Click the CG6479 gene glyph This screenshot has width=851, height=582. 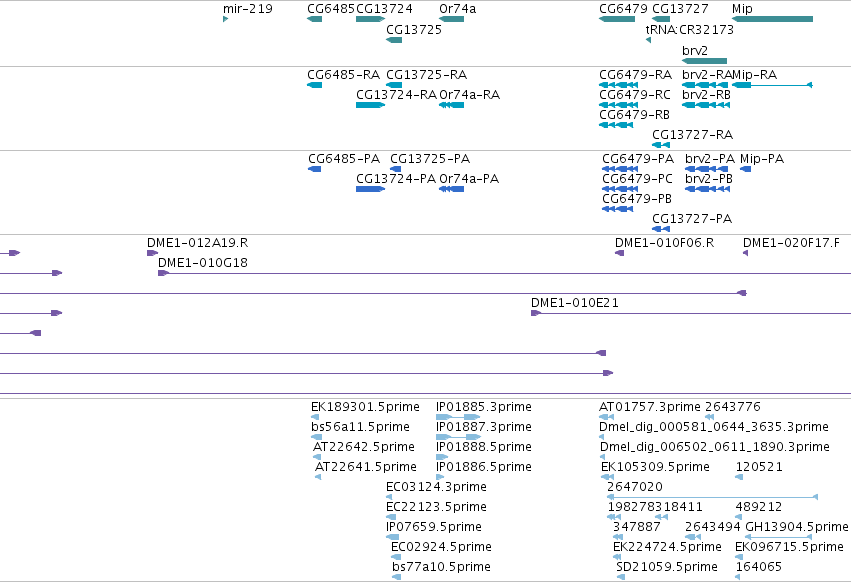[x=617, y=19]
